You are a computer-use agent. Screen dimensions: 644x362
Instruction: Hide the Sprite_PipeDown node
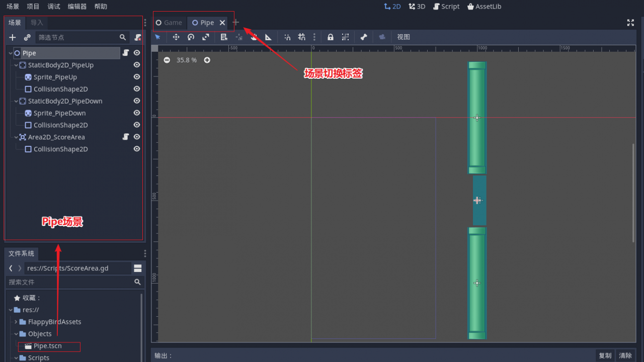[137, 113]
